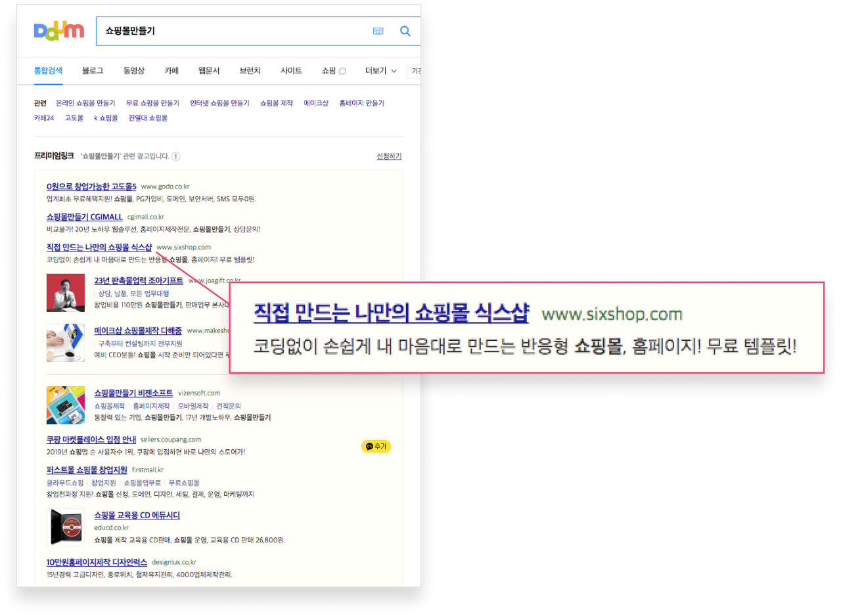
Task: Open ad link 10만원홈페이지제작 디자인럭스
Action: pos(97,562)
